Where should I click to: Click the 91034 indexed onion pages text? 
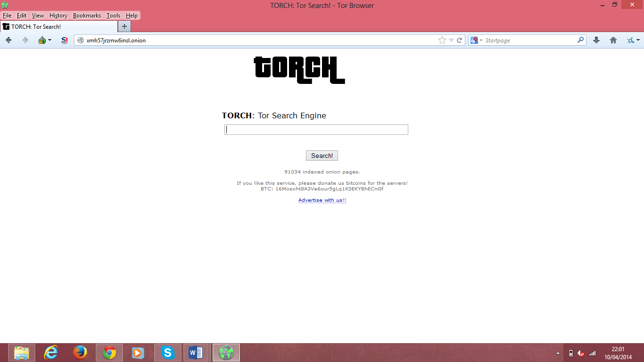[322, 172]
